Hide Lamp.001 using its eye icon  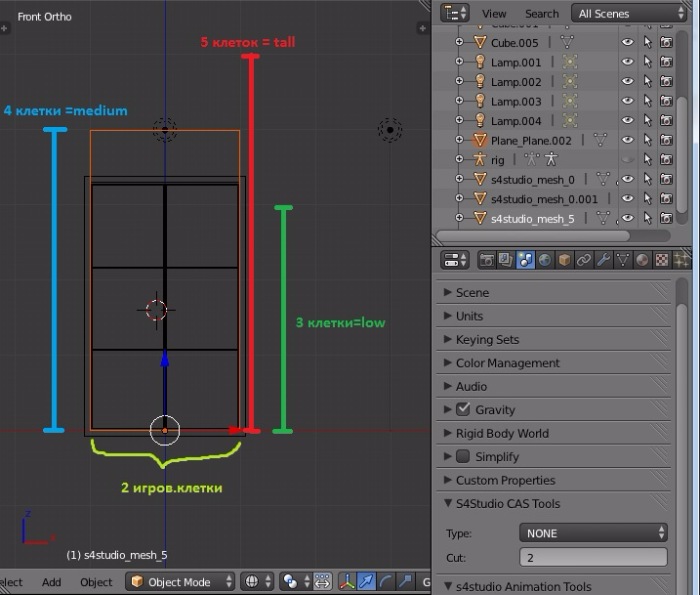coord(628,62)
